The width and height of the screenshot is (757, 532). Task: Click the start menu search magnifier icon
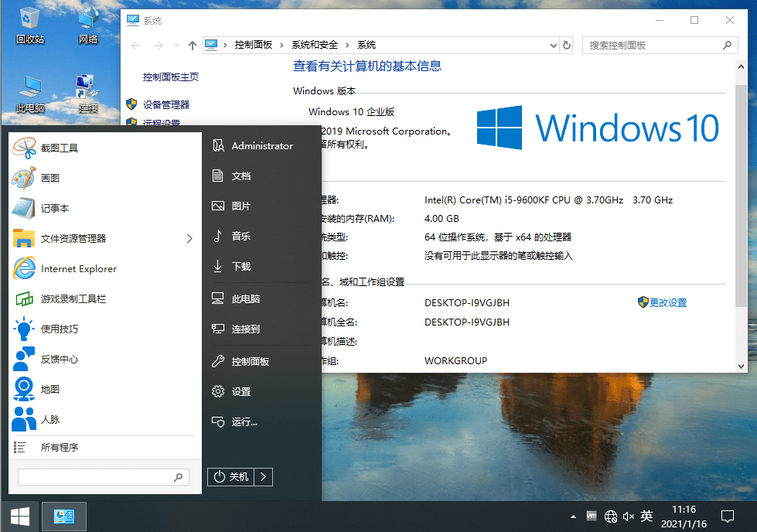(179, 477)
